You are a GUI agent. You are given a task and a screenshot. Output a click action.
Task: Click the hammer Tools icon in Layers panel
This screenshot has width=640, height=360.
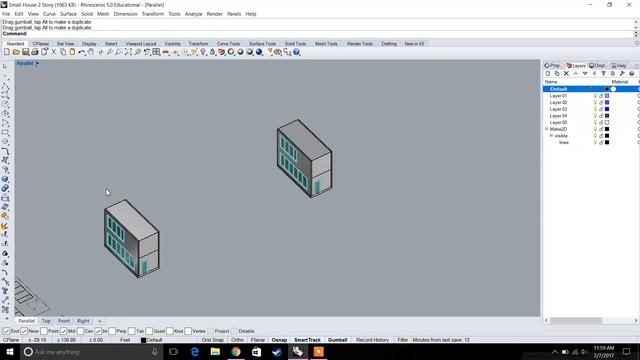[x=622, y=73]
